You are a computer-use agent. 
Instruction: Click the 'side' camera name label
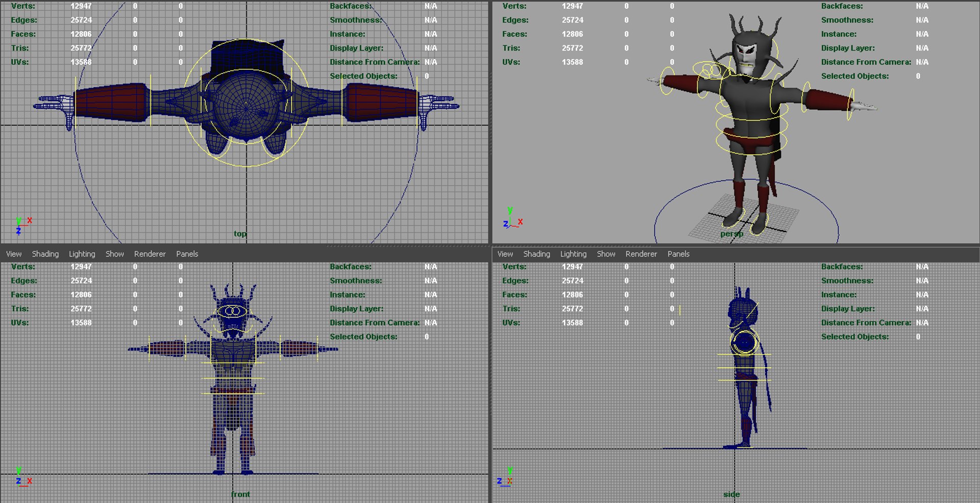pos(731,494)
